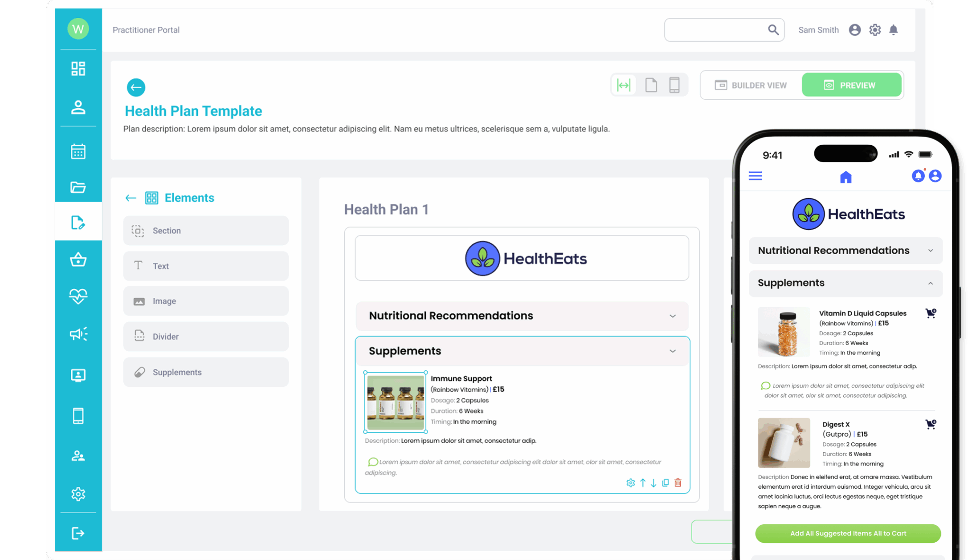Select the mobile device layout toggle
The width and height of the screenshot is (980, 560).
(x=674, y=85)
